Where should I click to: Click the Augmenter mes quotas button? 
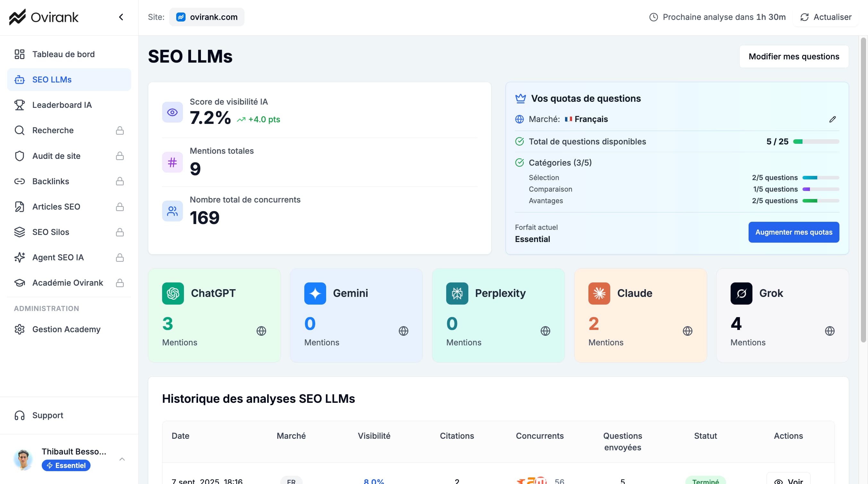[794, 232]
